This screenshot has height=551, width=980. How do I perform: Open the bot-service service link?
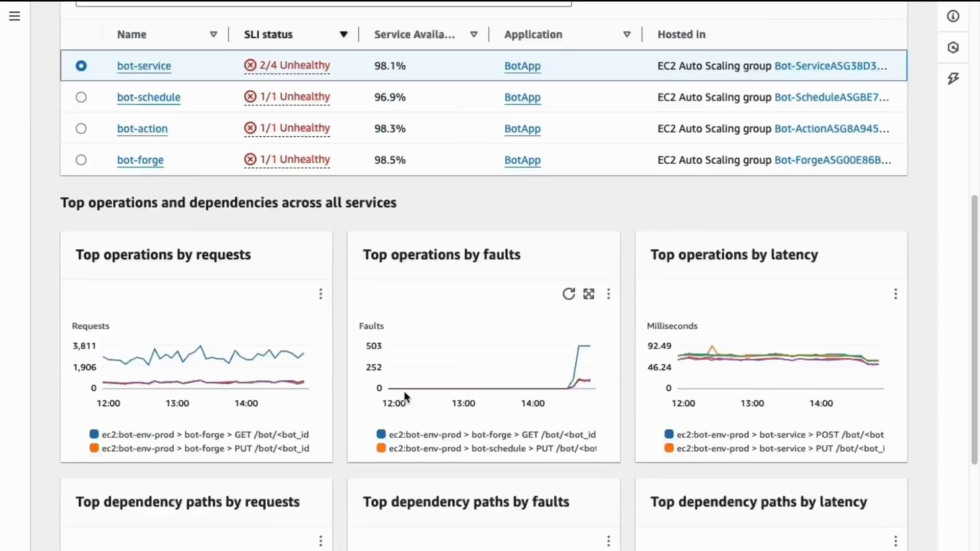[144, 66]
